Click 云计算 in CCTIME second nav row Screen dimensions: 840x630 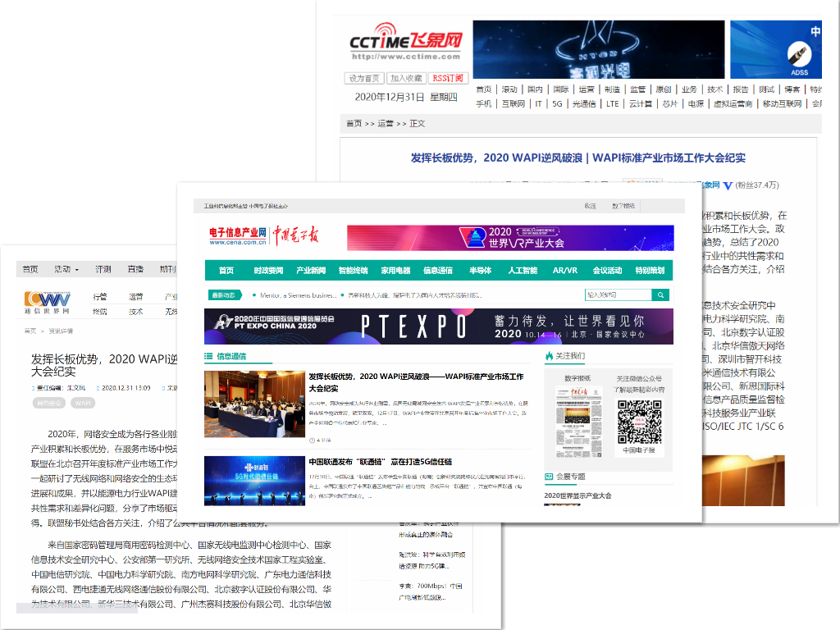tap(641, 104)
